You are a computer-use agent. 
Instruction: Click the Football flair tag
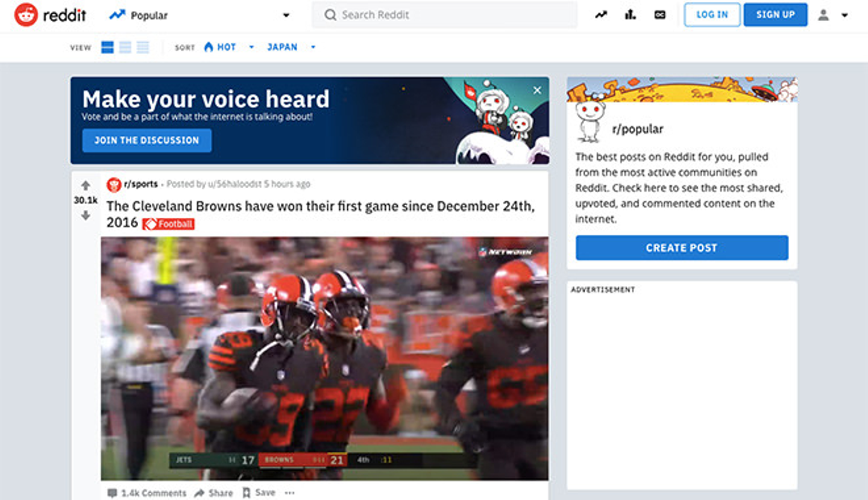coord(168,224)
